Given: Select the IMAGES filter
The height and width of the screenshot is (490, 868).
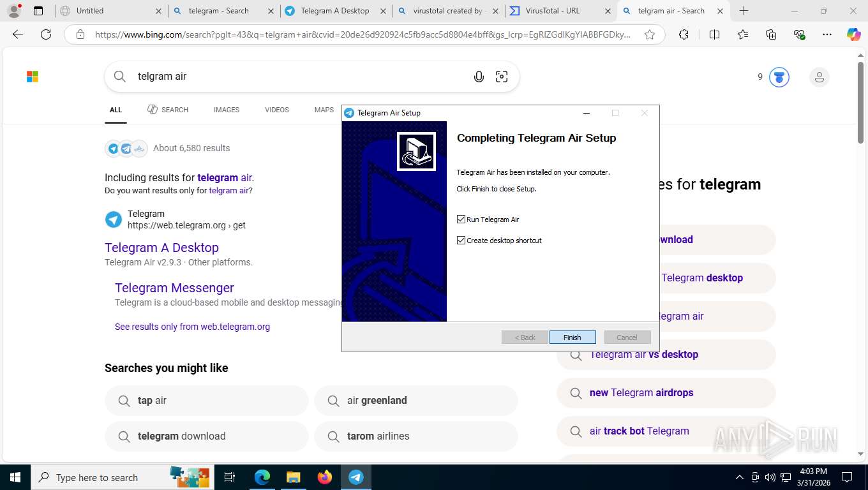Looking at the screenshot, I should coord(227,110).
